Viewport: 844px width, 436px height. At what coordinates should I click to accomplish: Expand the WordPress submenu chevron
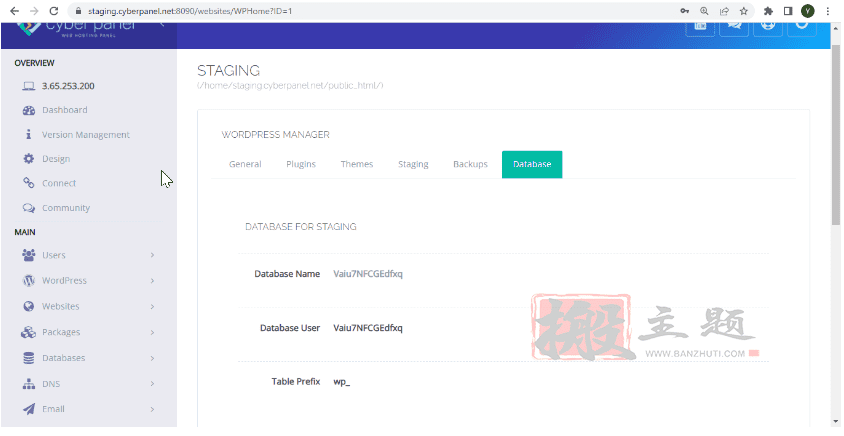click(x=152, y=280)
